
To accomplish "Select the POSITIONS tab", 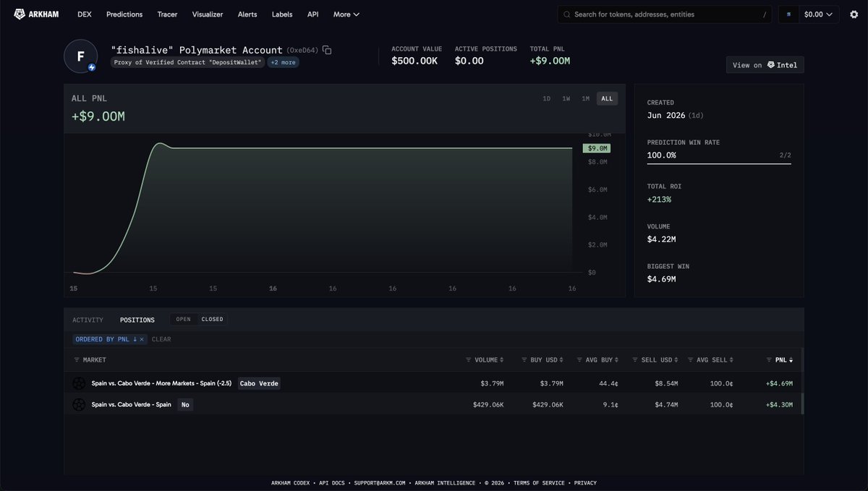I will [137, 320].
